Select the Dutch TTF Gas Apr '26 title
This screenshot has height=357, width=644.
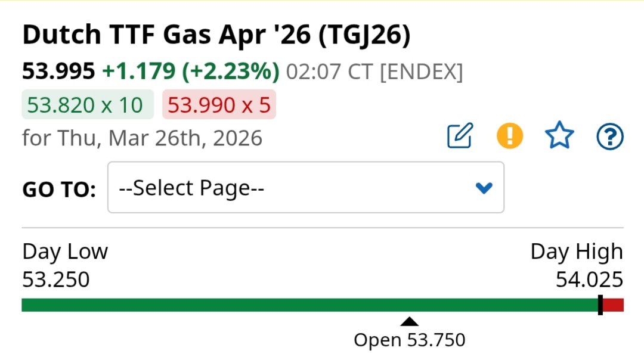pyautogui.click(x=216, y=36)
